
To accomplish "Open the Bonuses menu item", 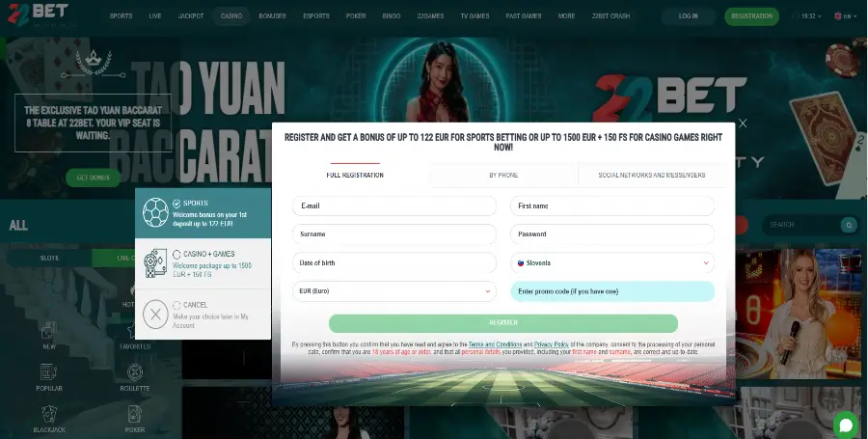I will (x=272, y=16).
